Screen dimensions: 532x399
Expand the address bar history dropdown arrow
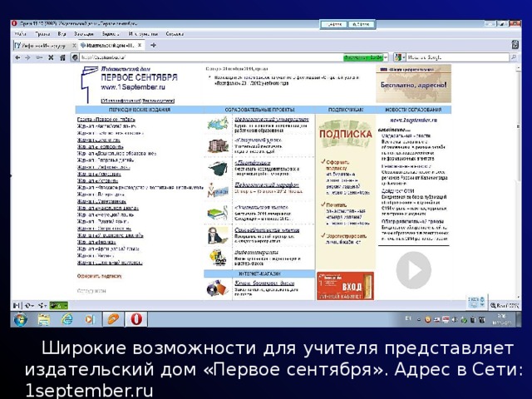(x=386, y=57)
